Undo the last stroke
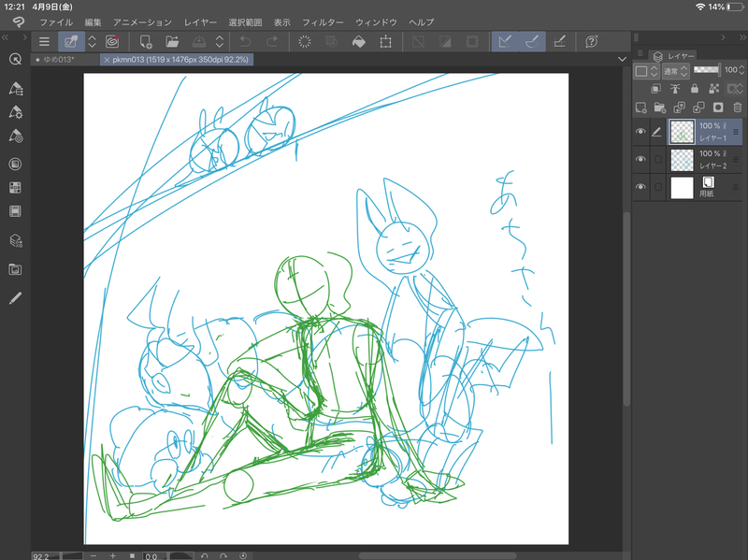The width and height of the screenshot is (748, 560). tap(245, 42)
